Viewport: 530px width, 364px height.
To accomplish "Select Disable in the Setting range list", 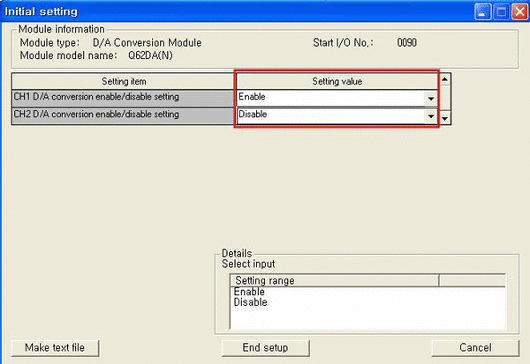I will coord(250,302).
